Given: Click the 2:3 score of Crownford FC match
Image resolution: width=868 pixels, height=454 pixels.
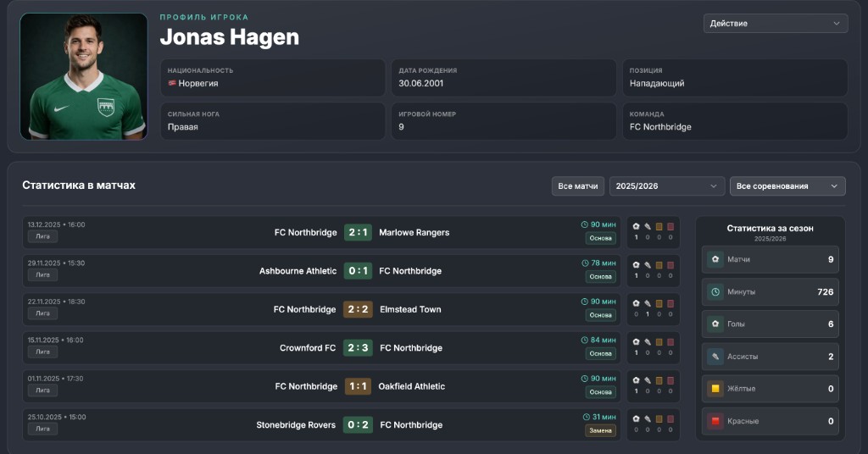Looking at the screenshot, I should coord(358,348).
